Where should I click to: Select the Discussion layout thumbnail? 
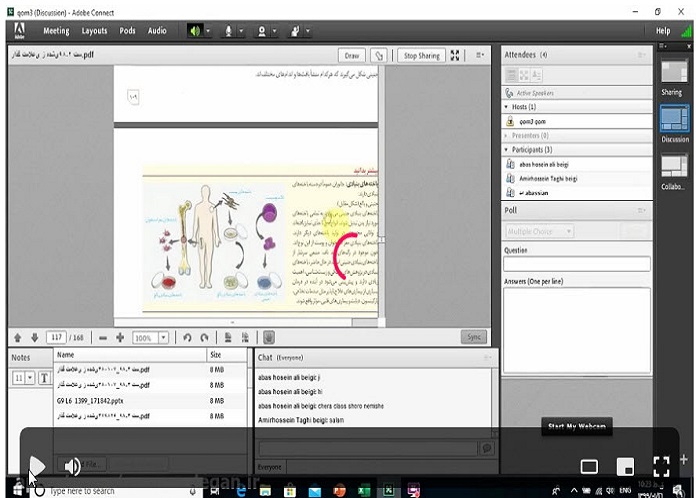[674, 119]
